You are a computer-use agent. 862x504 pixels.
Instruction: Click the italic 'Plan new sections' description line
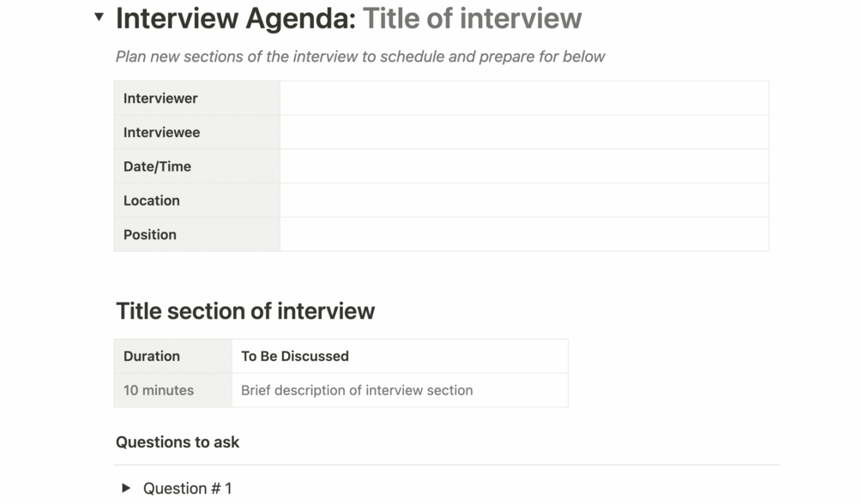point(360,57)
